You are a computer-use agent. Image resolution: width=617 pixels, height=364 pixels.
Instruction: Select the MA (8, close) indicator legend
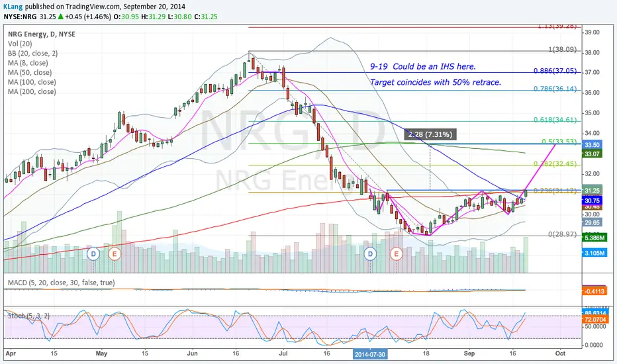[28, 63]
